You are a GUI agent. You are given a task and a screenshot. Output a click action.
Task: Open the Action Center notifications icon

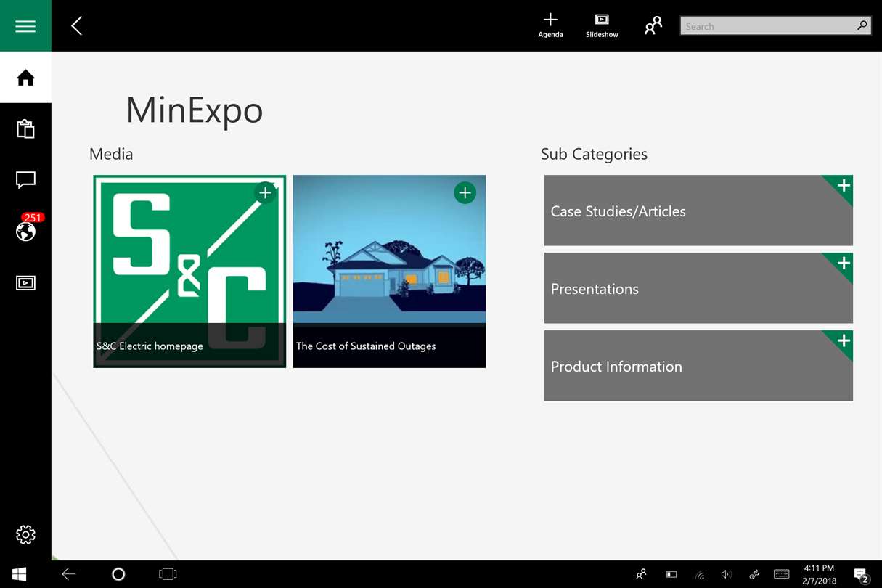(861, 575)
